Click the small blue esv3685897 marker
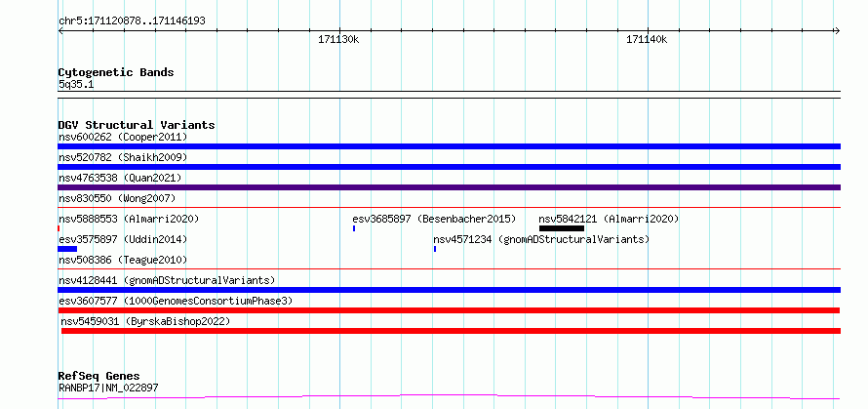 (x=354, y=228)
